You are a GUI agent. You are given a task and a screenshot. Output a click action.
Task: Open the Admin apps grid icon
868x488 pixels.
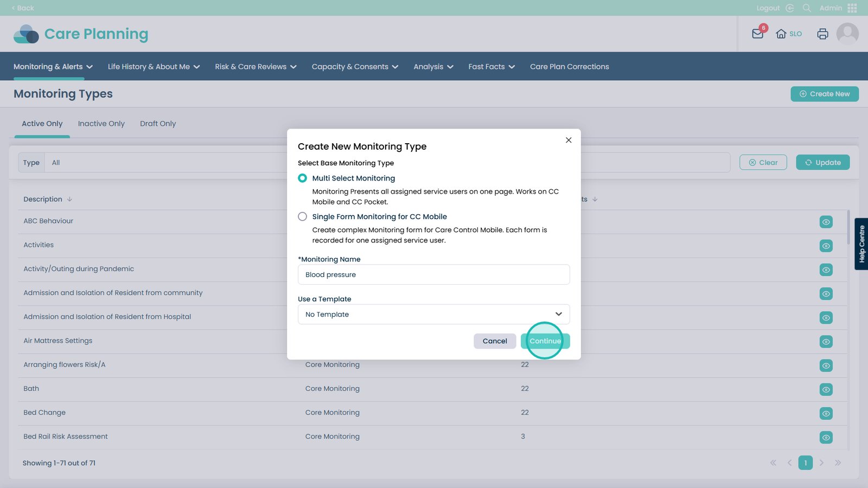[852, 8]
